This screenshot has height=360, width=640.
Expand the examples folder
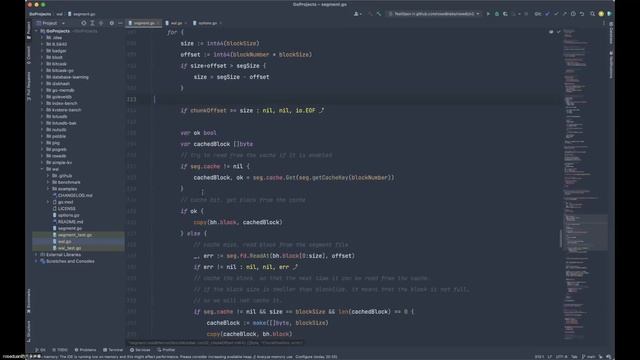pyautogui.click(x=48, y=189)
